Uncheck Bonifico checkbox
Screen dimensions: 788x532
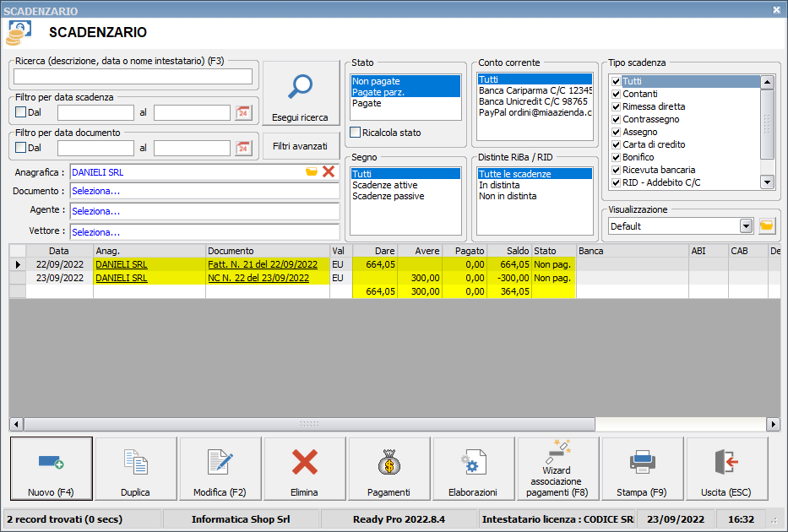pos(617,157)
